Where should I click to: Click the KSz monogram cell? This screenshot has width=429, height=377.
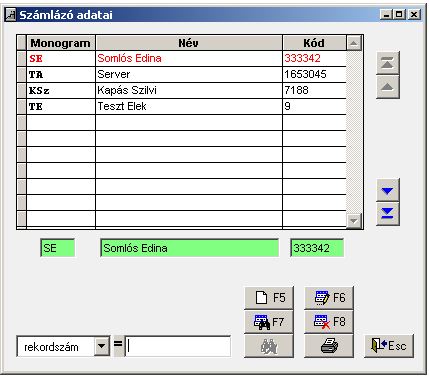coord(61,90)
